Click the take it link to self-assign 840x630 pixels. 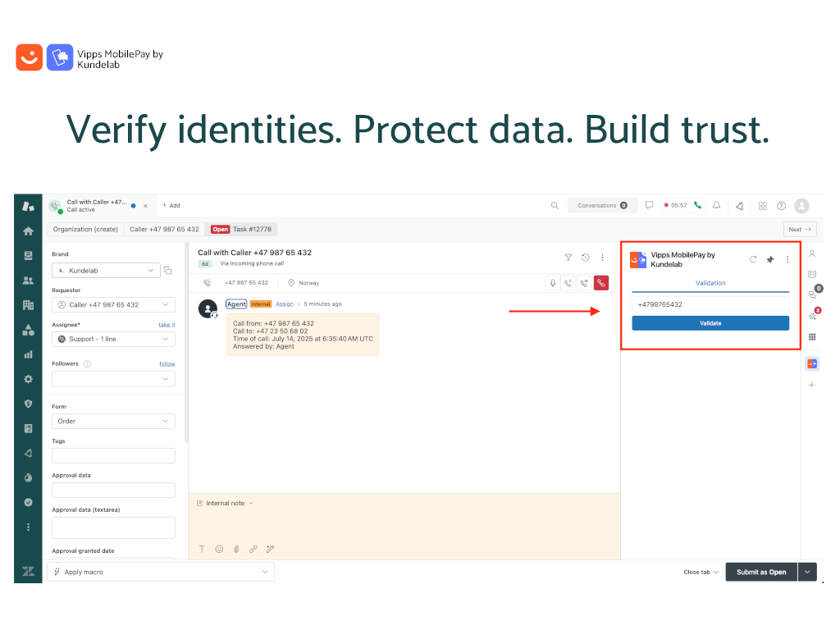167,324
